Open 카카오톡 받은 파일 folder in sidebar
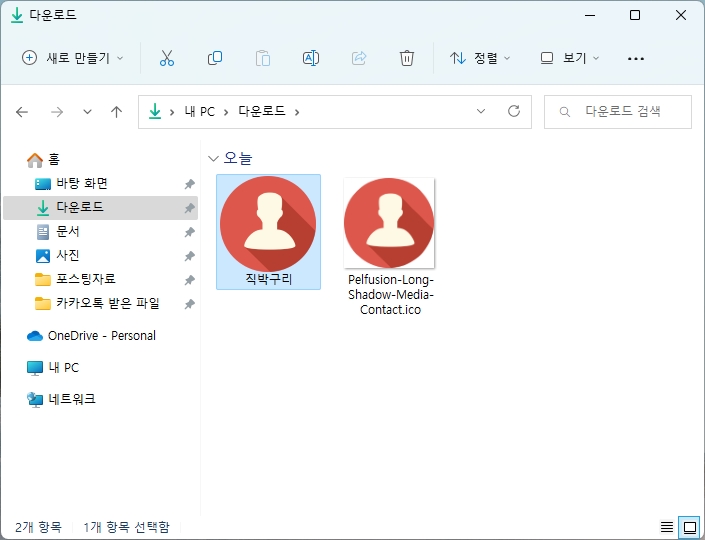705x540 pixels. pos(97,303)
